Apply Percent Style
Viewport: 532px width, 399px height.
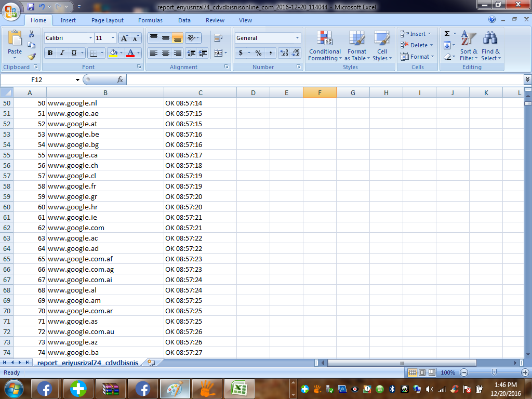[259, 53]
